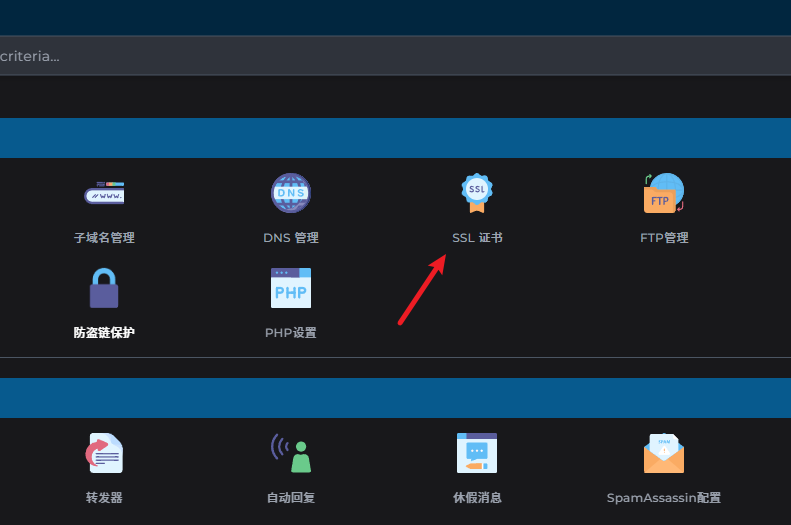Open the 子域名管理 subdomain icon
The width and height of the screenshot is (791, 525).
104,193
